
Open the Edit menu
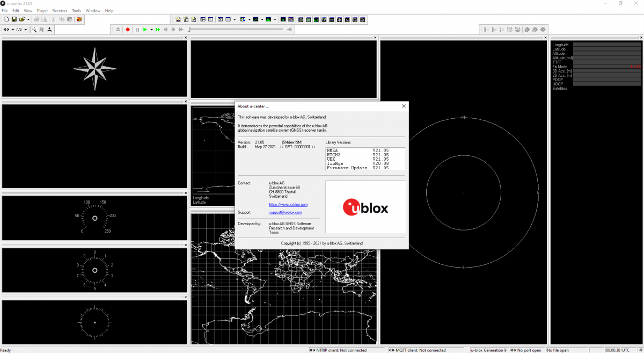click(16, 11)
